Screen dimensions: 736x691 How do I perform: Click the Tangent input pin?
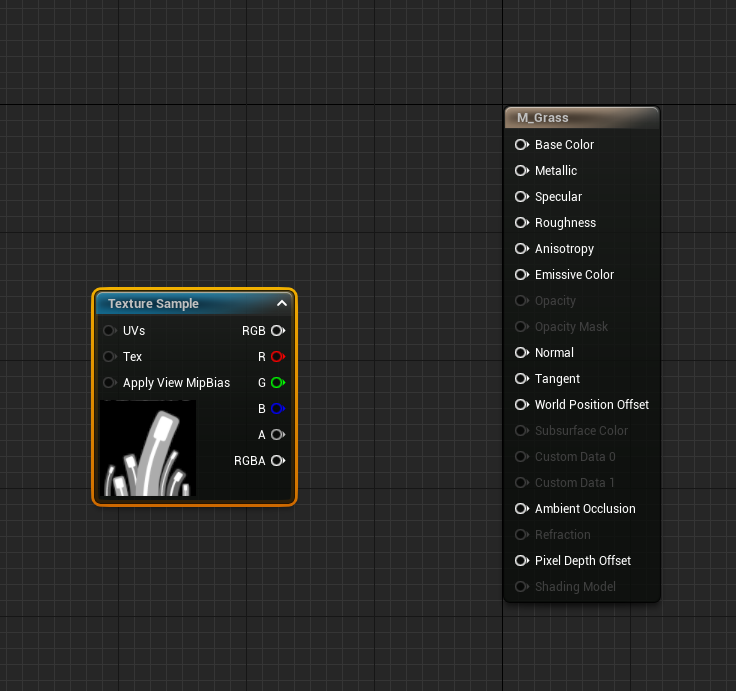[x=521, y=378]
